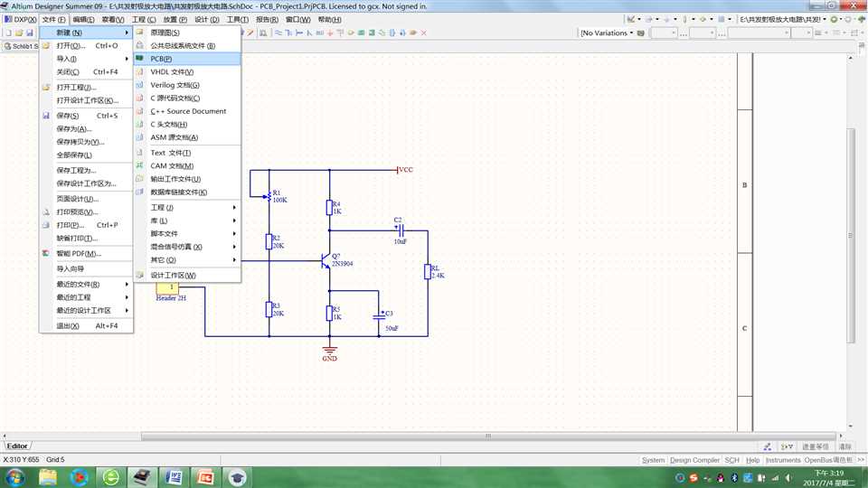Click the 打开(O)... menu entry
This screenshot has width=868, height=488.
pos(87,45)
